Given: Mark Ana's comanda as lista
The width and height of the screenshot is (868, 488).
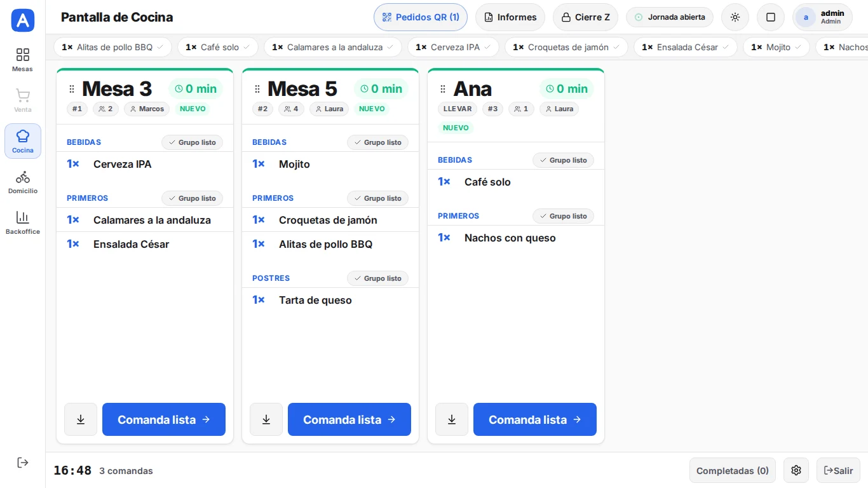Looking at the screenshot, I should (x=535, y=419).
